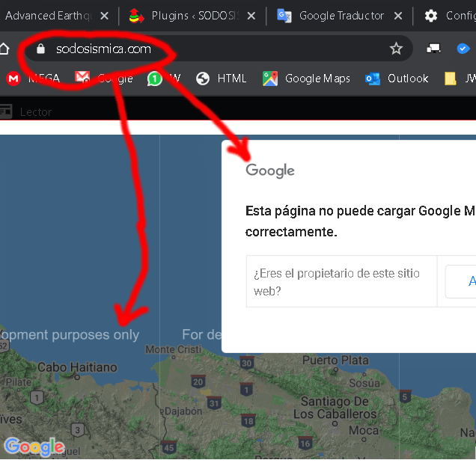Close the Plugins SODOSIS tab
The image size is (476, 466).
251,16
